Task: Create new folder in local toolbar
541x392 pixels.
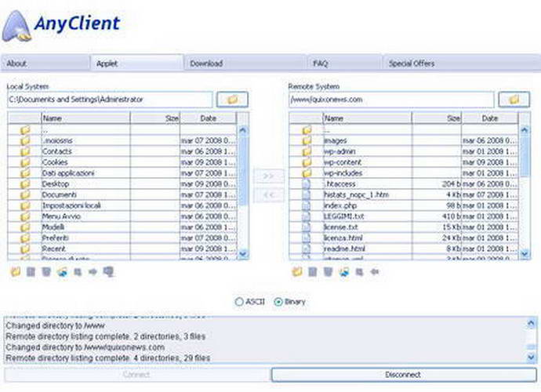Action: (x=15, y=272)
